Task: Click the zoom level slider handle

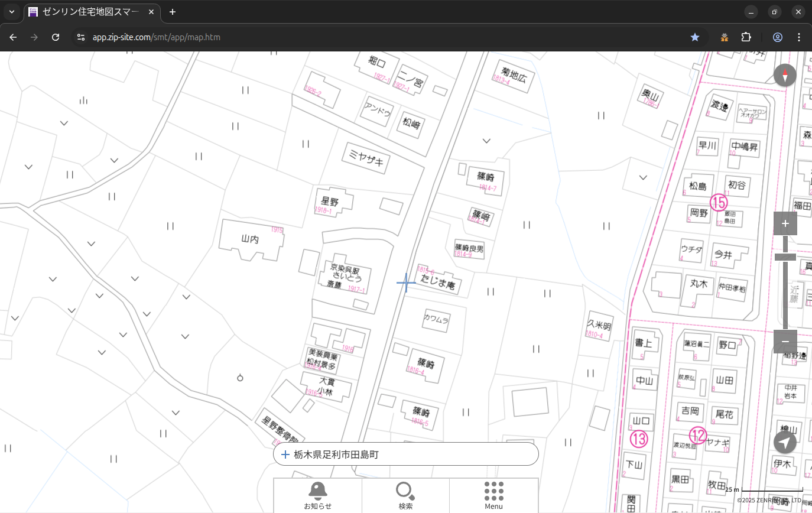Action: (785, 256)
